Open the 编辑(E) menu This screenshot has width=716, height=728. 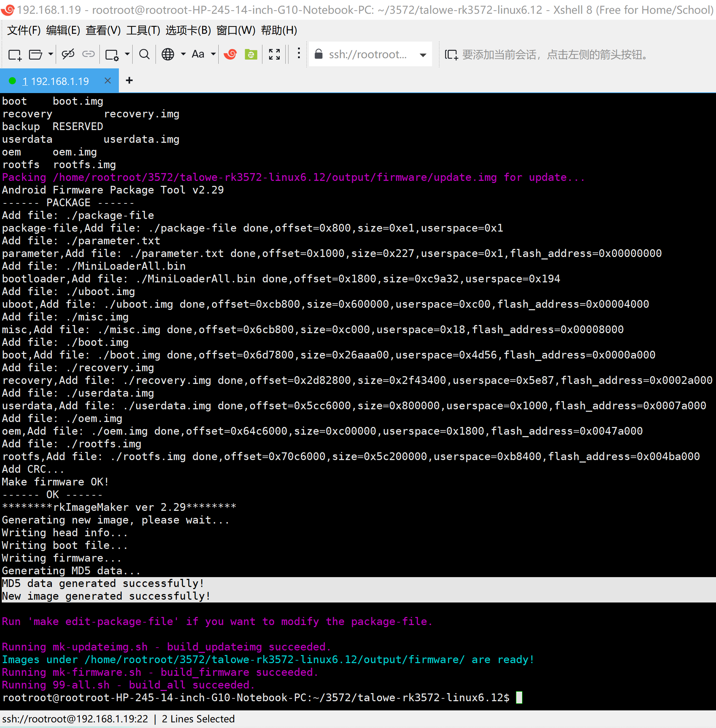coord(63,30)
